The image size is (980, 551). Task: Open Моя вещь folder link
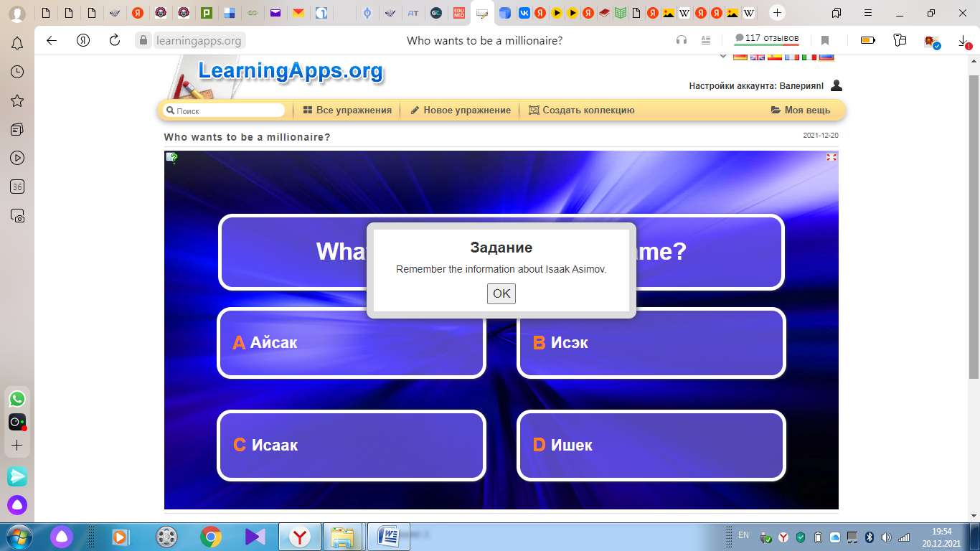[800, 110]
